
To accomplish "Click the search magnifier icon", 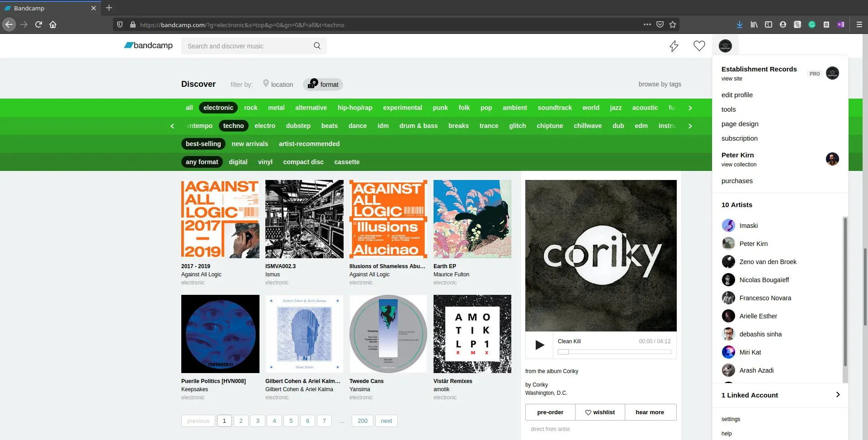I will click(317, 46).
